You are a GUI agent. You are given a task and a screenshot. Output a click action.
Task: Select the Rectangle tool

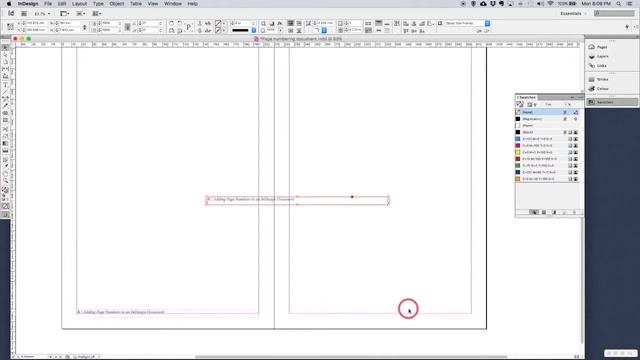[x=5, y=120]
